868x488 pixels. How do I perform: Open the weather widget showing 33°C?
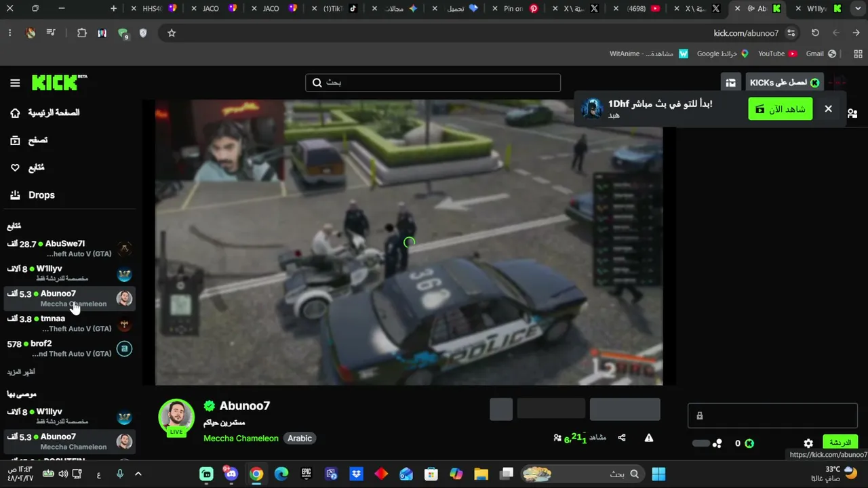point(841,473)
